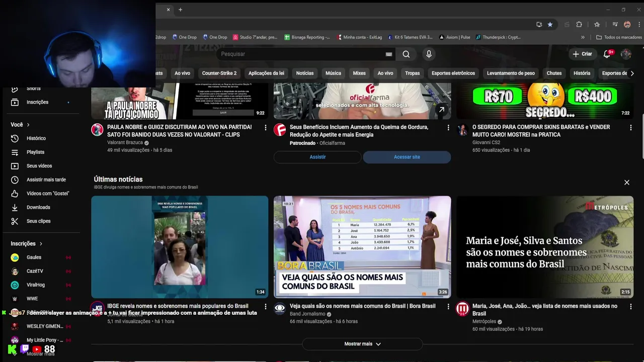Expand the Inscrições section header
The width and height of the screenshot is (644, 362).
coord(27,244)
